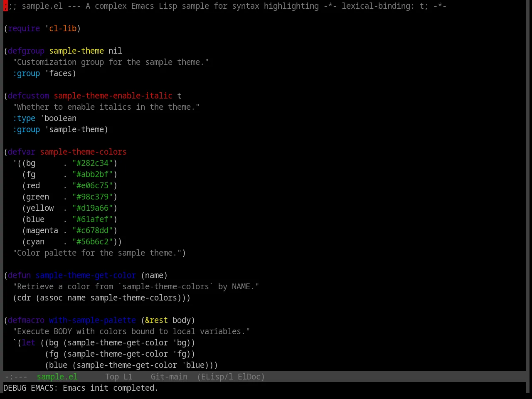Click 'sample-theme' after defgroup

(x=76, y=51)
